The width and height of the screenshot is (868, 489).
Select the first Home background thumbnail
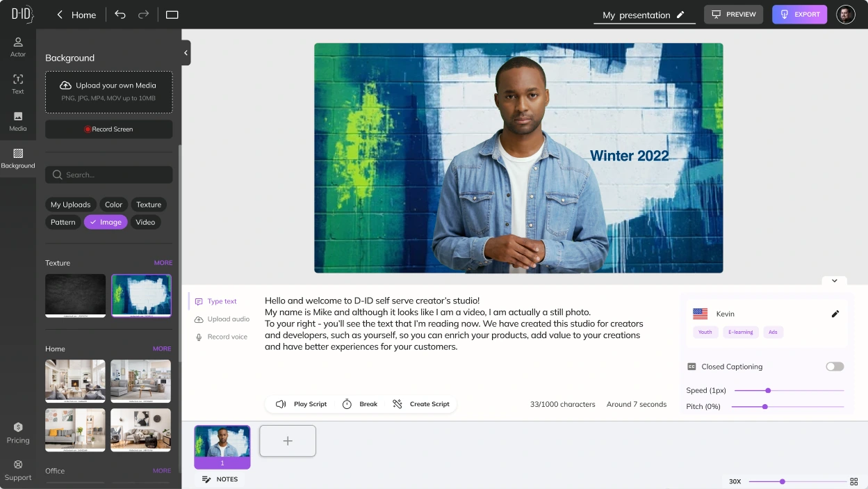point(75,381)
